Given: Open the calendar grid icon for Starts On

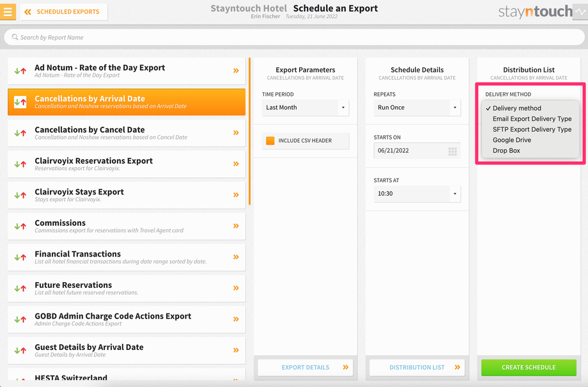Looking at the screenshot, I should click(x=453, y=151).
